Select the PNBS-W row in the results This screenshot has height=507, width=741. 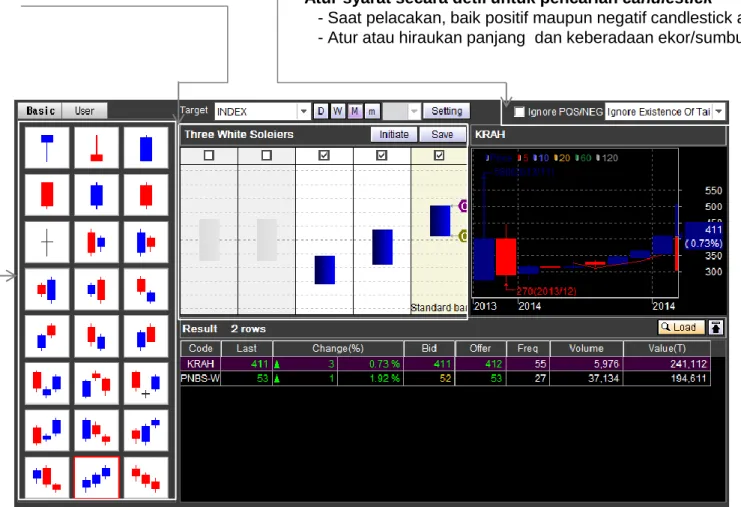click(445, 378)
